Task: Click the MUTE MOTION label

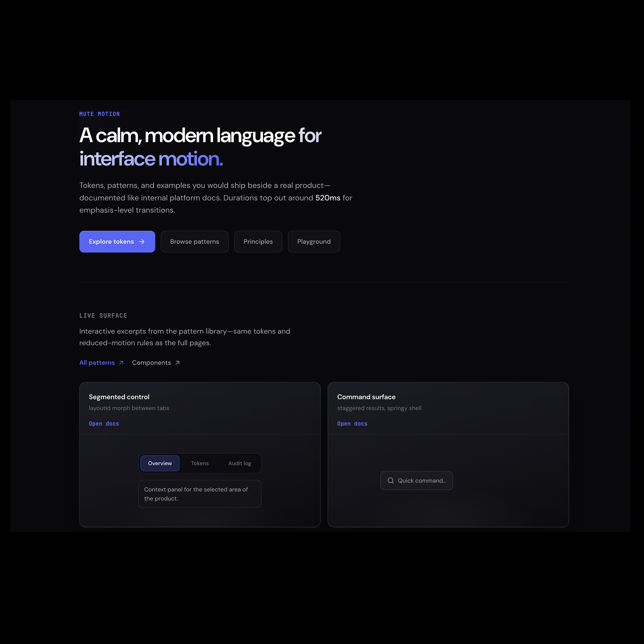Action: (x=99, y=114)
